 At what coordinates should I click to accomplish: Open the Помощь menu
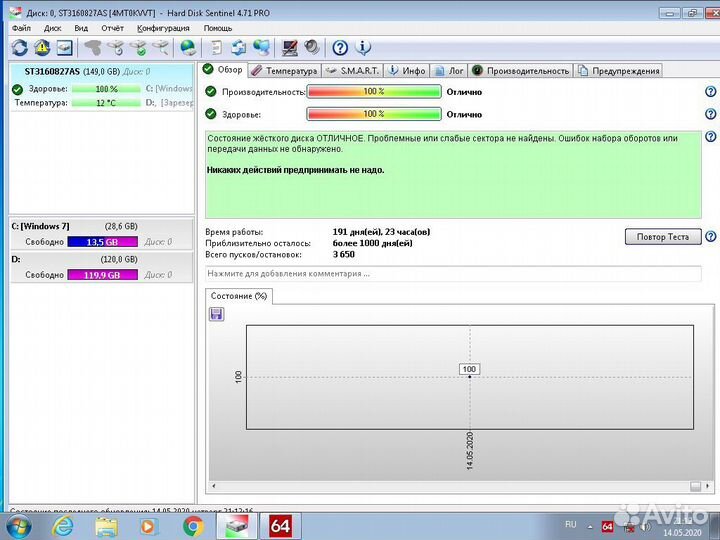pos(218,28)
